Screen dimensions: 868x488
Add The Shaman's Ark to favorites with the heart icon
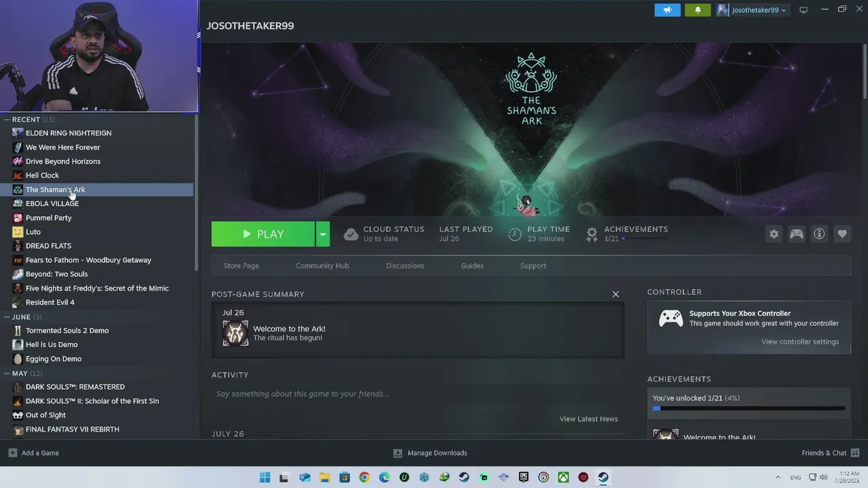(x=842, y=234)
